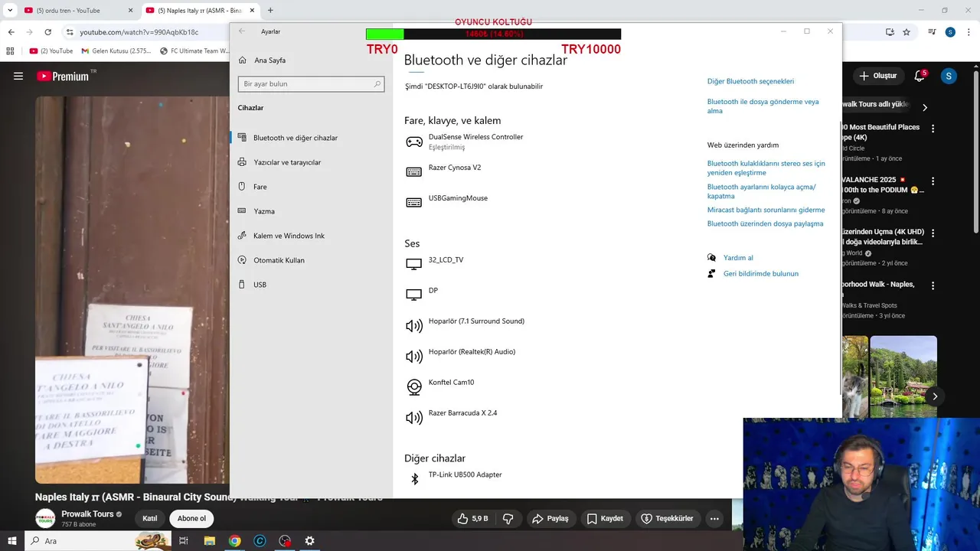
Task: Click the Katıl button
Action: point(150,518)
